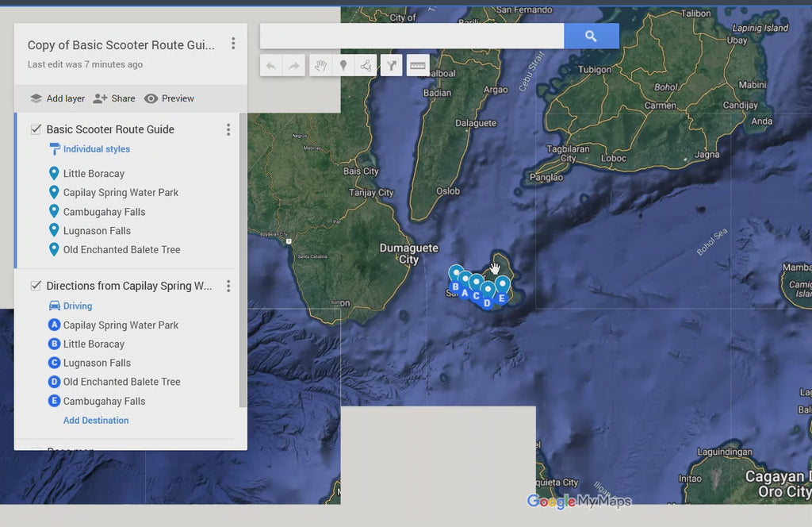Click the paint roller Individual styles icon
The height and width of the screenshot is (527, 812).
(55, 149)
